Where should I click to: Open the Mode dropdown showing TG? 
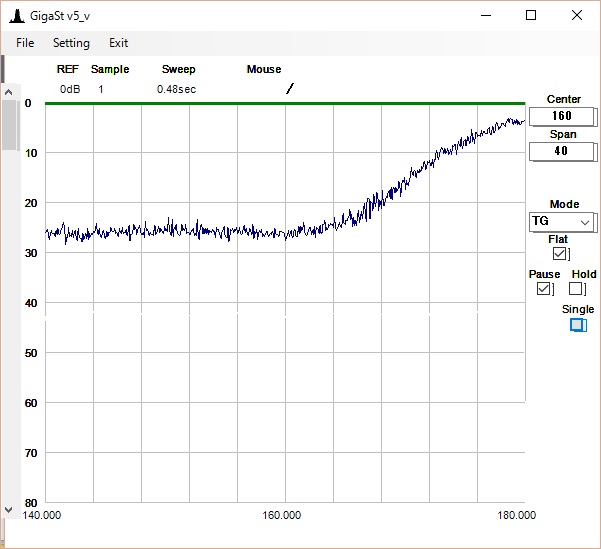562,221
